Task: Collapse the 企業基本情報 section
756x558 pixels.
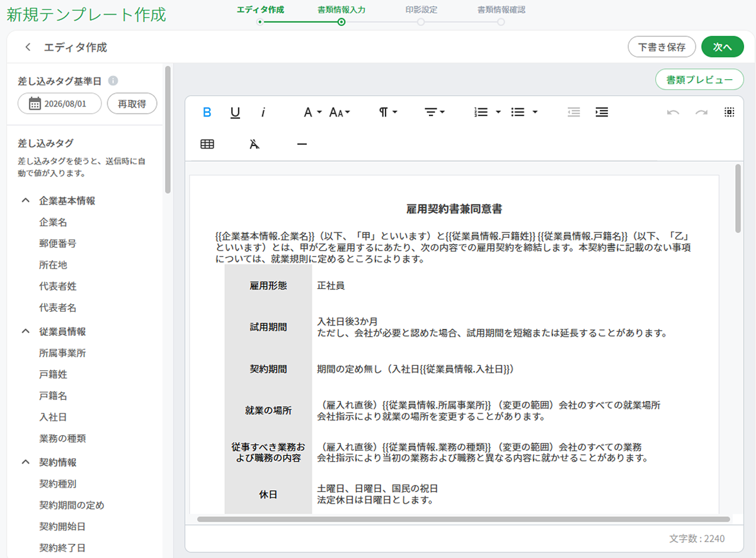Action: [x=26, y=200]
